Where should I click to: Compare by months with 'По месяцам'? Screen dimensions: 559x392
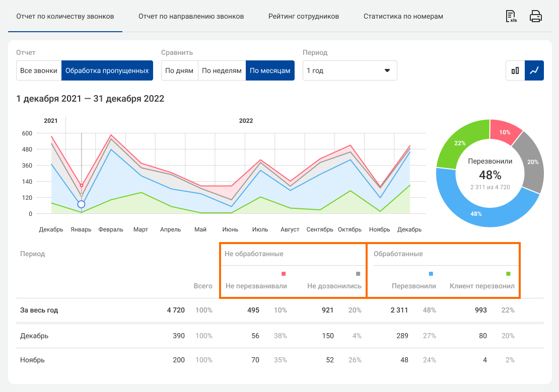tap(270, 70)
